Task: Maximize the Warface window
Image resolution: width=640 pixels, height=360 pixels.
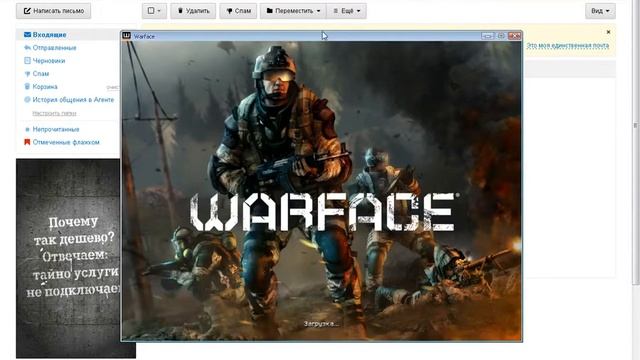Action: [x=501, y=36]
